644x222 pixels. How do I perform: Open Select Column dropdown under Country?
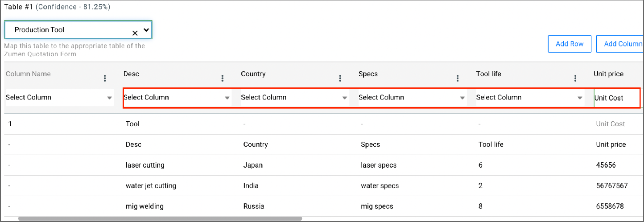(294, 98)
